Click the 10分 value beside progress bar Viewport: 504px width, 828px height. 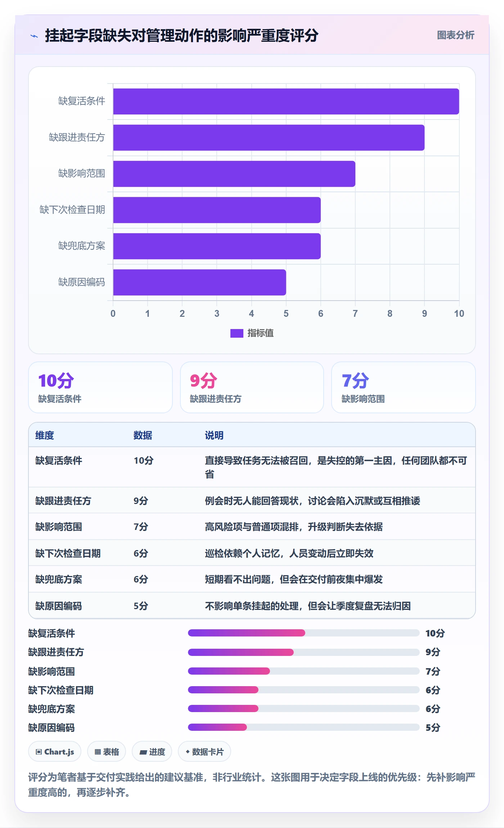pyautogui.click(x=435, y=633)
